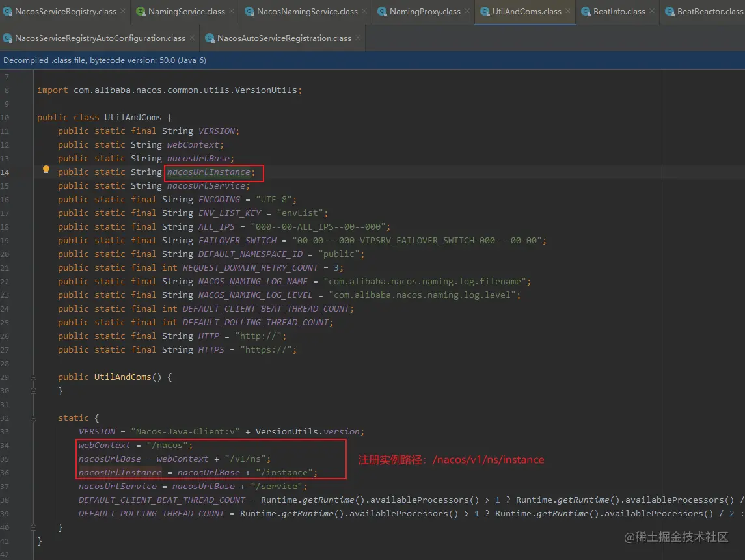Open the NamingService.class tab
This screenshot has height=560, width=745.
click(186, 12)
